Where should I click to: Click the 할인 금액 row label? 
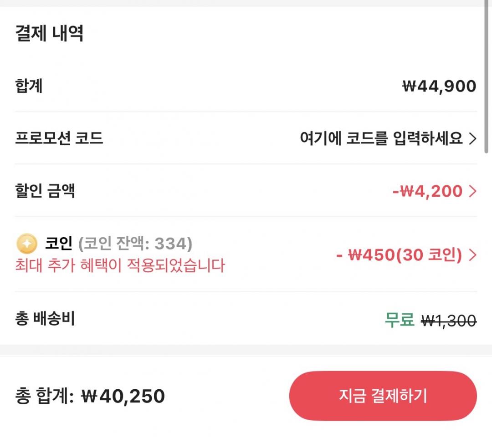pos(45,191)
